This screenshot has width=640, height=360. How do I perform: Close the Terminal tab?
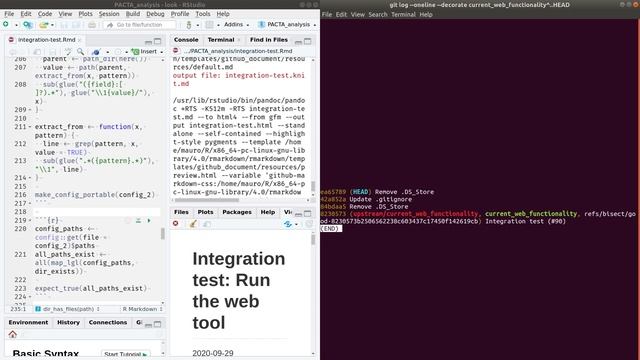point(239,40)
